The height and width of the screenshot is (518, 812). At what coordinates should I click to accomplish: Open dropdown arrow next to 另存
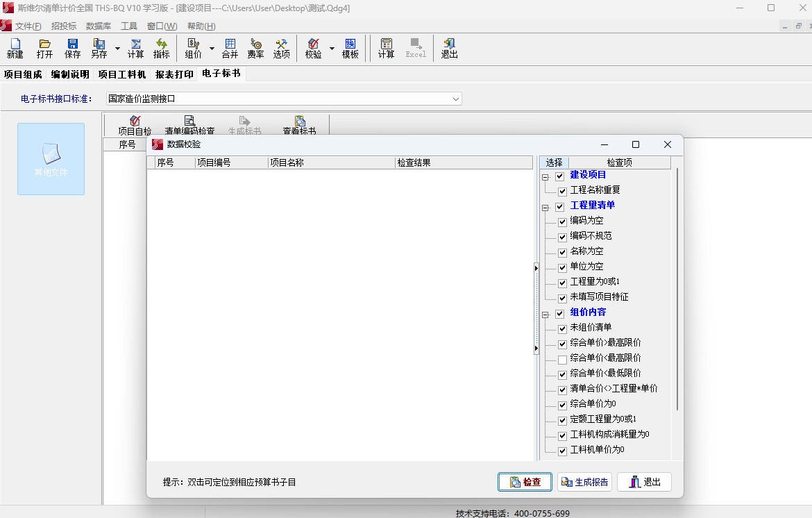(117, 48)
